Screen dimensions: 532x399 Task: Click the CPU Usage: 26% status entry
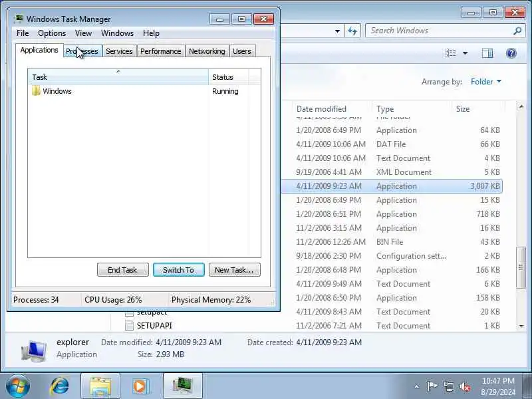[113, 300]
